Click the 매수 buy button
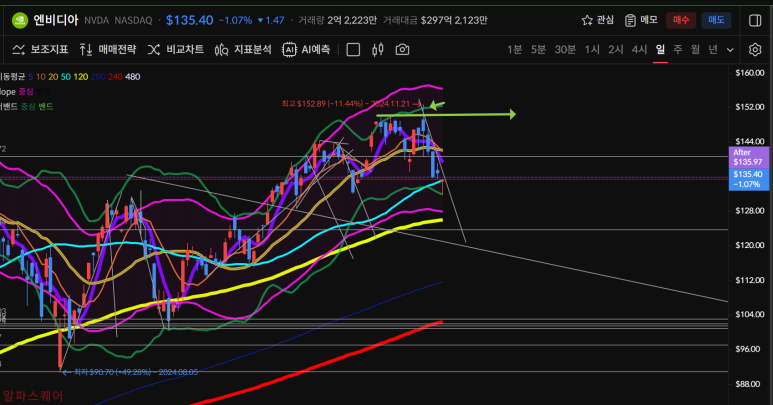Image resolution: width=773 pixels, height=405 pixels. coord(681,20)
